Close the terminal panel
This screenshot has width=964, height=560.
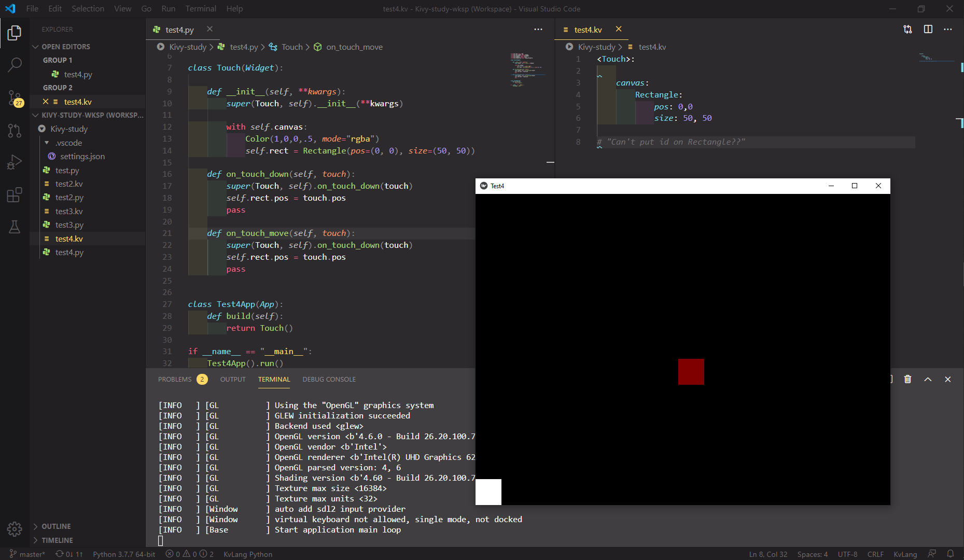point(947,379)
